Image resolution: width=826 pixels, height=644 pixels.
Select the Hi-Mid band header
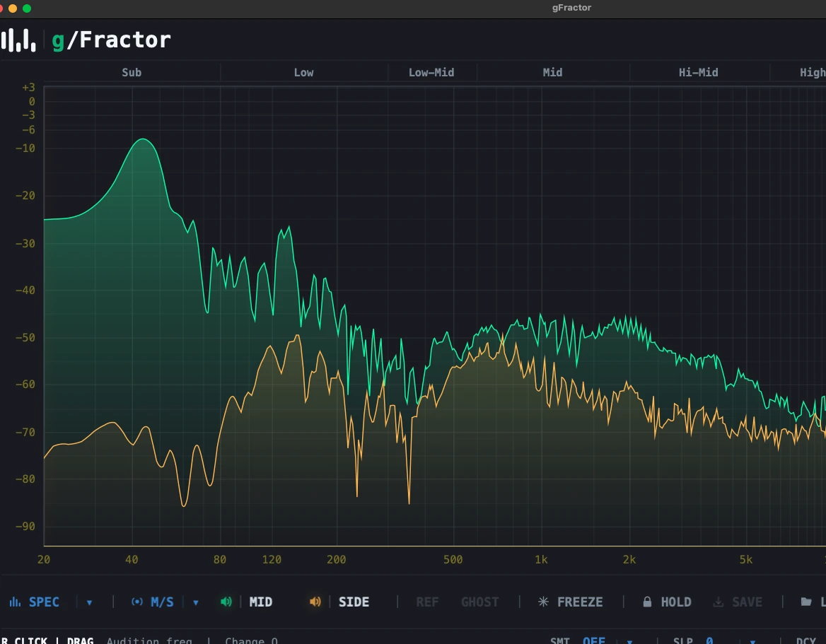[699, 72]
